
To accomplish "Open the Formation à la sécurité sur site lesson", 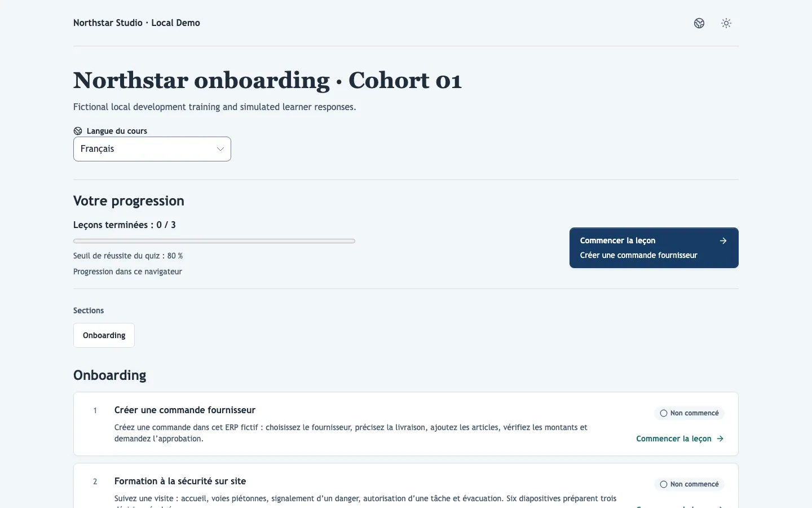I will pyautogui.click(x=180, y=481).
